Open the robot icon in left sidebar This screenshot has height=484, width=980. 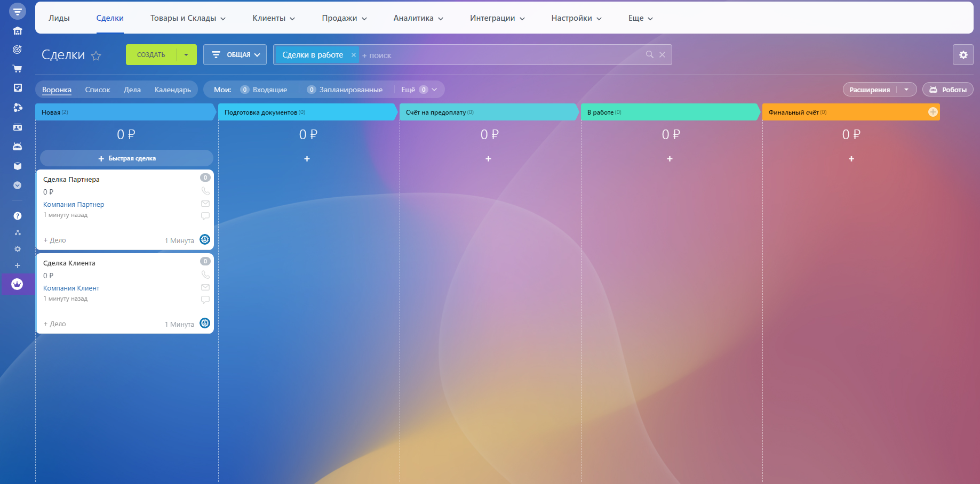coord(17,147)
